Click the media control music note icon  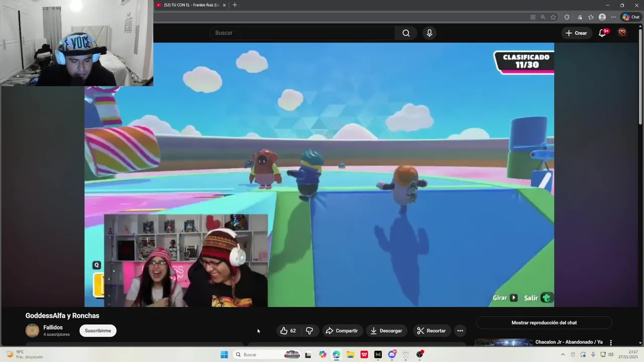pyautogui.click(x=580, y=17)
